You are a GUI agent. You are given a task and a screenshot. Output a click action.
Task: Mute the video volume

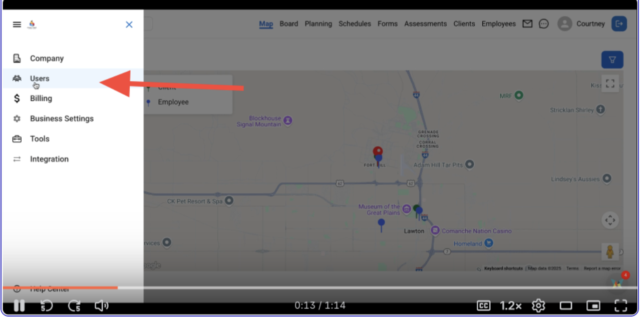point(102,305)
